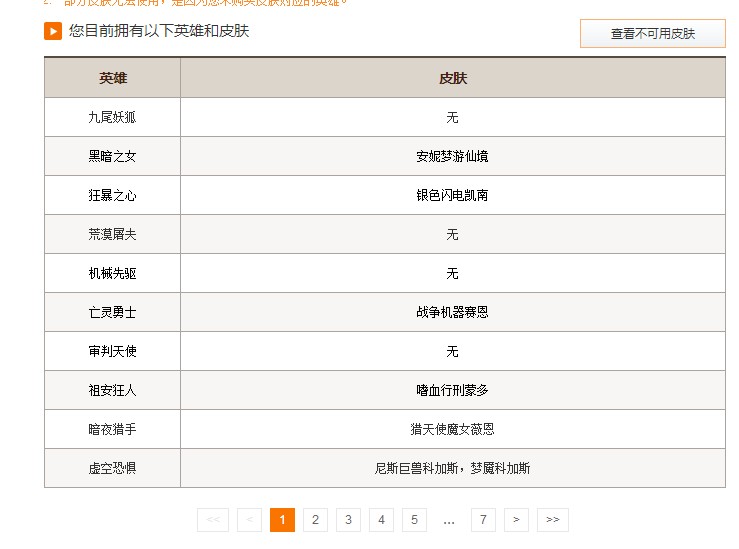The height and width of the screenshot is (549, 739).
Task: Select hero 亡灵勇士 cell
Action: coord(113,312)
